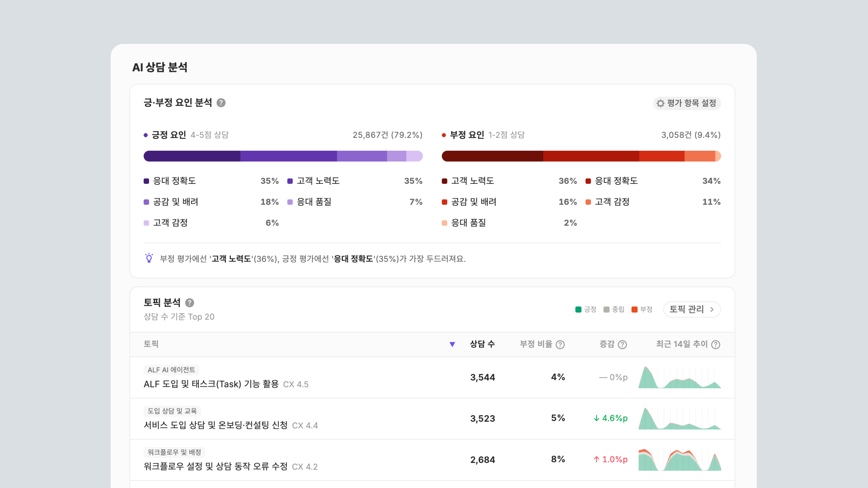
Task: Toggle the 중립 legend item
Action: point(614,309)
